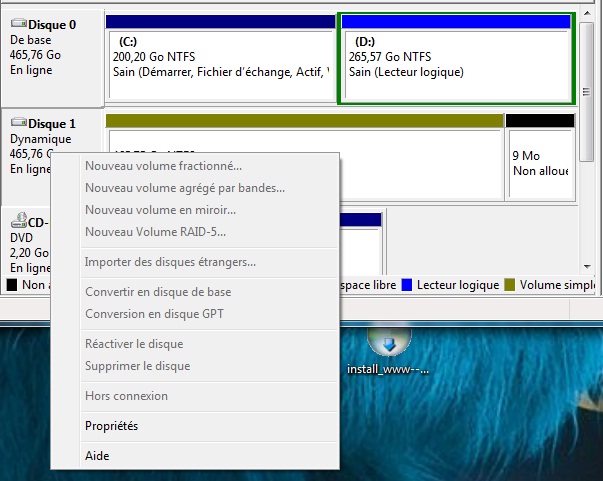Viewport: 603px width, 481px height.
Task: Click Nouveau volume fractionné... menu entry
Action: coord(163,166)
